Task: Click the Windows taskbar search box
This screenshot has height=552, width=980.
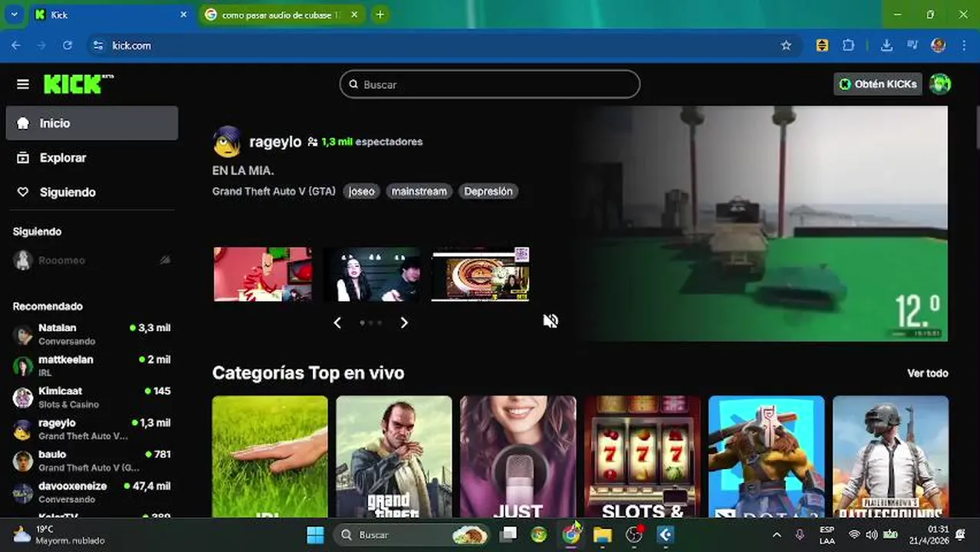Action: (x=412, y=534)
